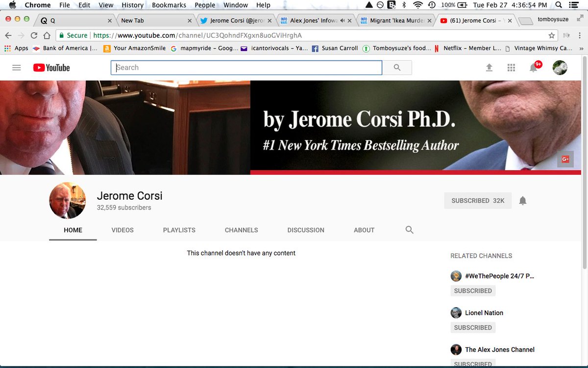Switch to Alex Jones' Infowars tab
The height and width of the screenshot is (368, 588).
pos(316,21)
